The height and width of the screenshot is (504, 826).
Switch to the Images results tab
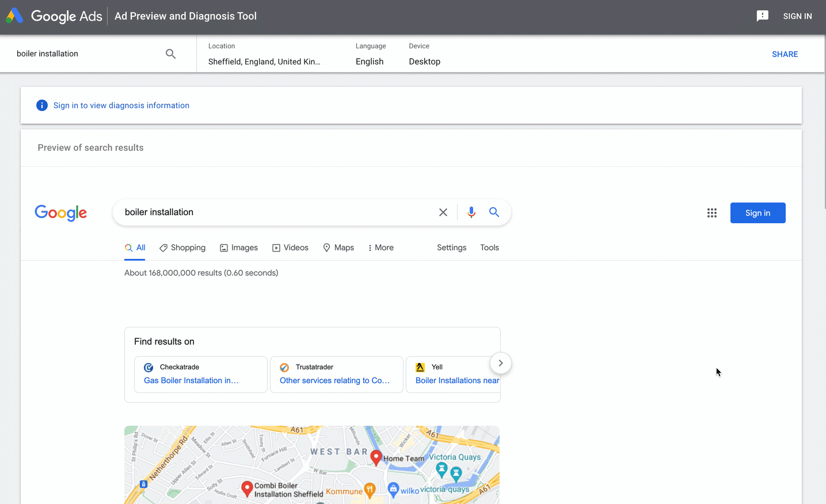click(x=239, y=247)
